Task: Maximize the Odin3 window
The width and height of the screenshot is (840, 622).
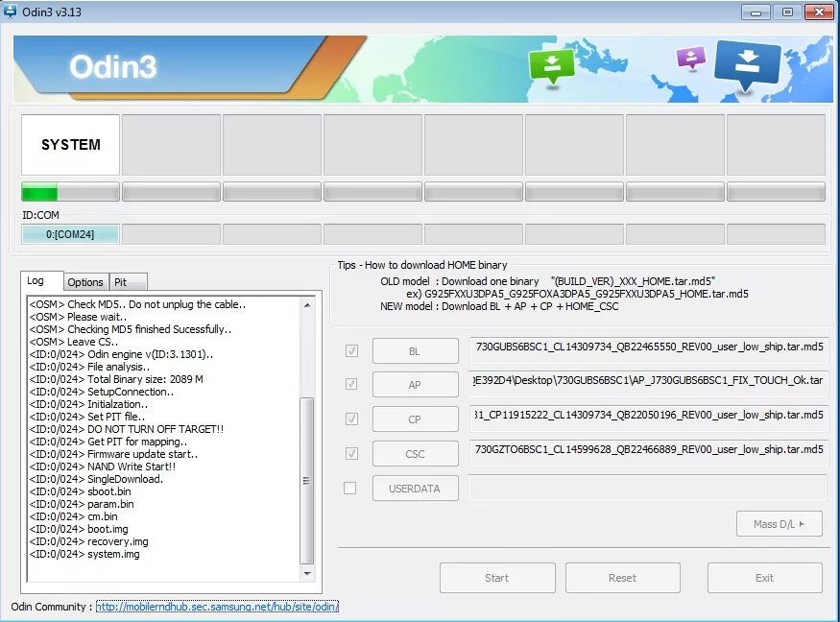Action: (x=787, y=12)
